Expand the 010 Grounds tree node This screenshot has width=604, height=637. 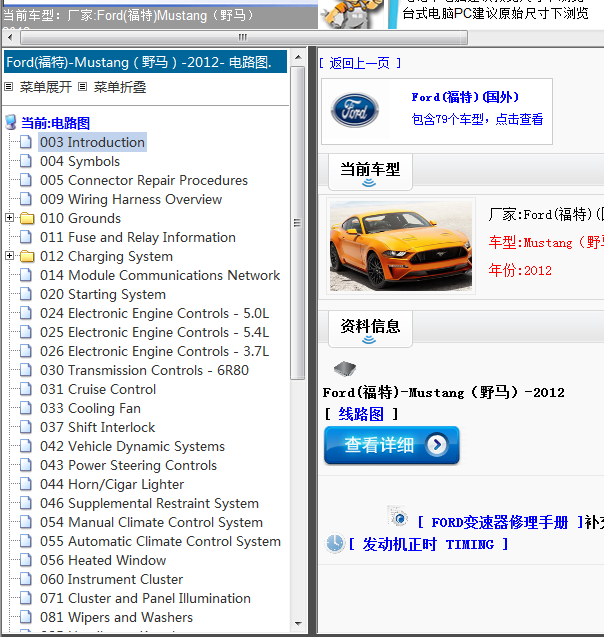click(9, 218)
